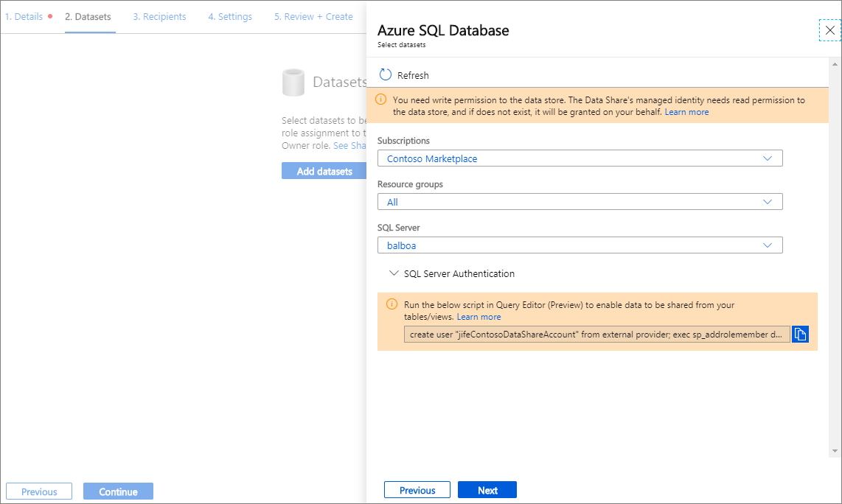
Task: Click the Add datasets button
Action: coord(324,170)
